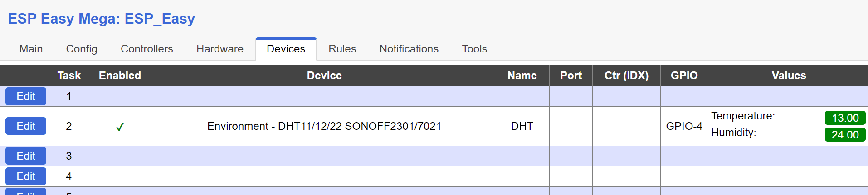Open the Controllers tab

146,49
